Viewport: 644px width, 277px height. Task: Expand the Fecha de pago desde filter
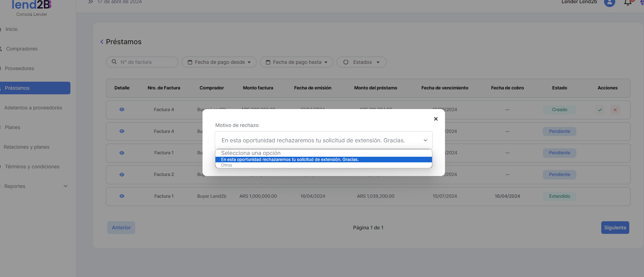pos(219,62)
